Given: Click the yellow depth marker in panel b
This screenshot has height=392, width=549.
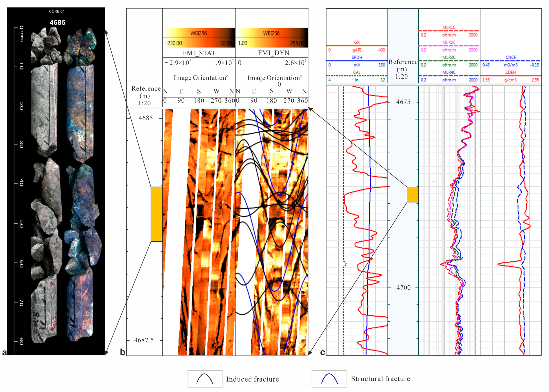Looking at the screenshot, I should 156,214.
